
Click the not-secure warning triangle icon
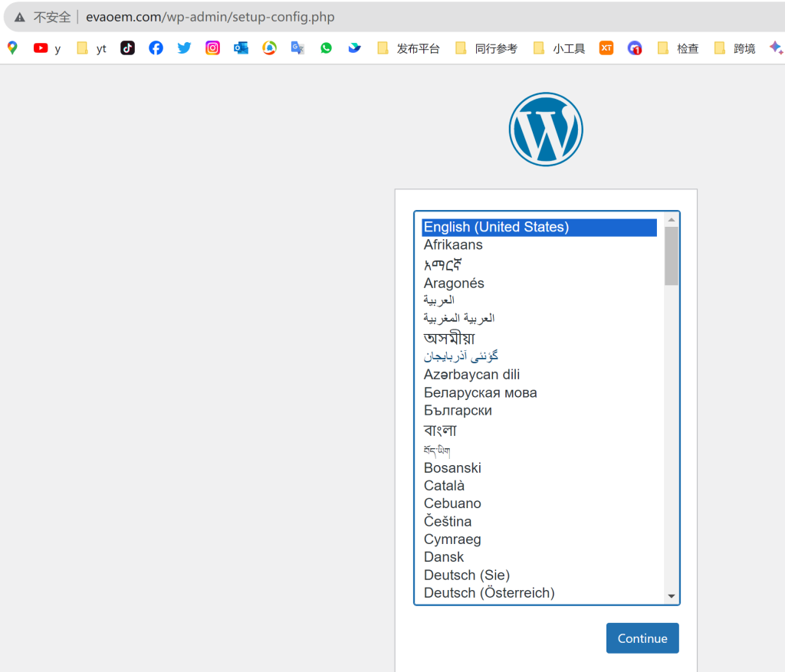point(19,18)
